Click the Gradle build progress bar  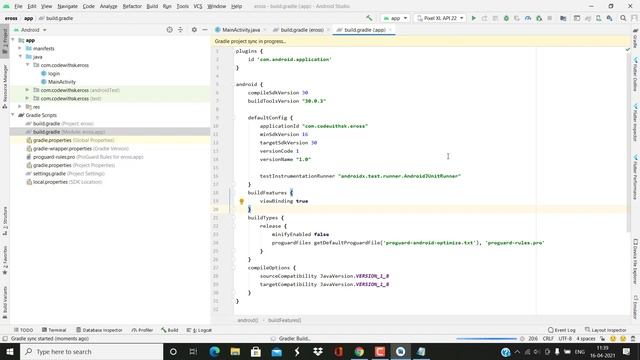point(487,339)
